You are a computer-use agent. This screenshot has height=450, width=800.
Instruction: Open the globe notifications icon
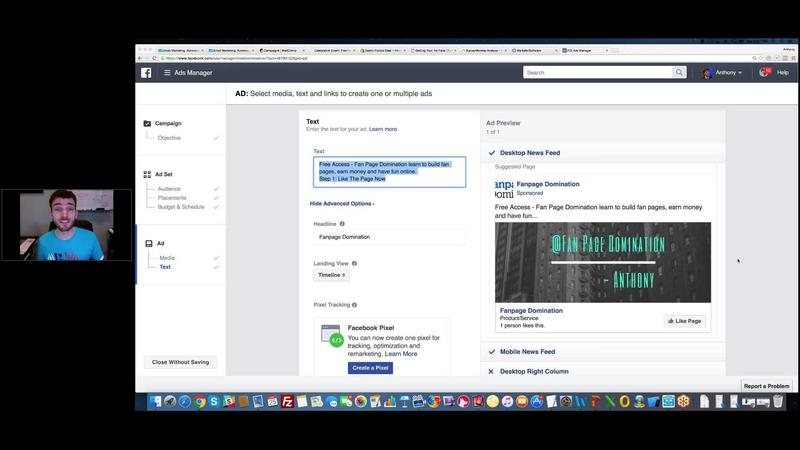pyautogui.click(x=764, y=72)
